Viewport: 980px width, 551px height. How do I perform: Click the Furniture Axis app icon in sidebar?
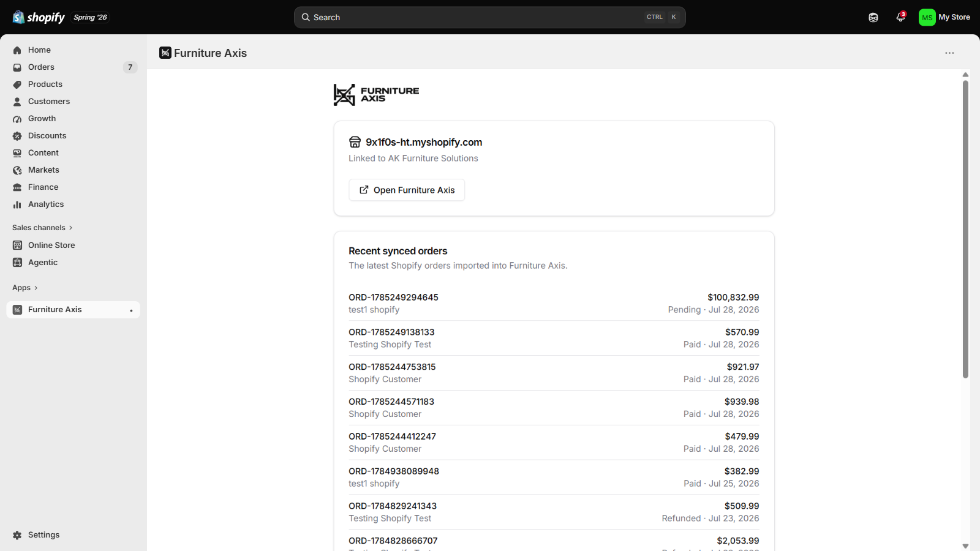pos(17,310)
